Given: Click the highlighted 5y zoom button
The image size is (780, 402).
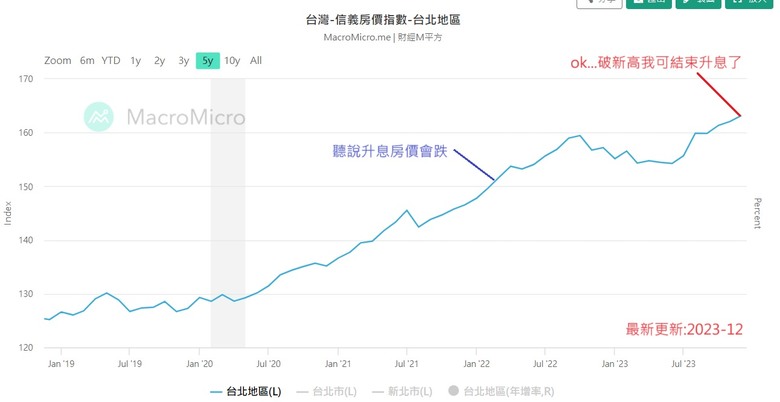Looking at the screenshot, I should click(207, 61).
